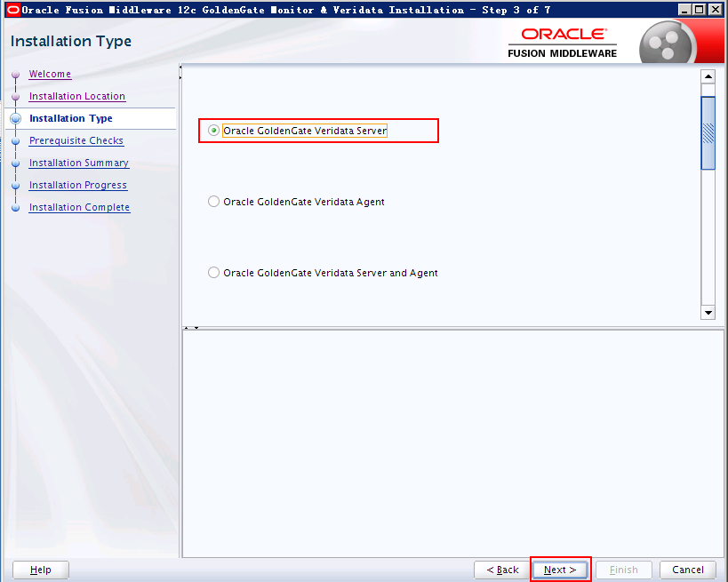Viewport: 728px width, 582px height.
Task: Click the Installation Complete step bullet icon
Action: (x=16, y=207)
